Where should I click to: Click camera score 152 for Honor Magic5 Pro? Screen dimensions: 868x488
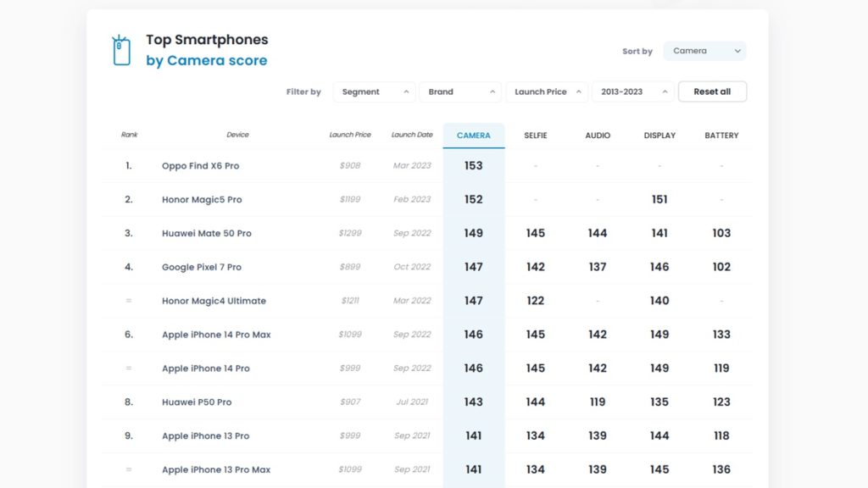(473, 199)
